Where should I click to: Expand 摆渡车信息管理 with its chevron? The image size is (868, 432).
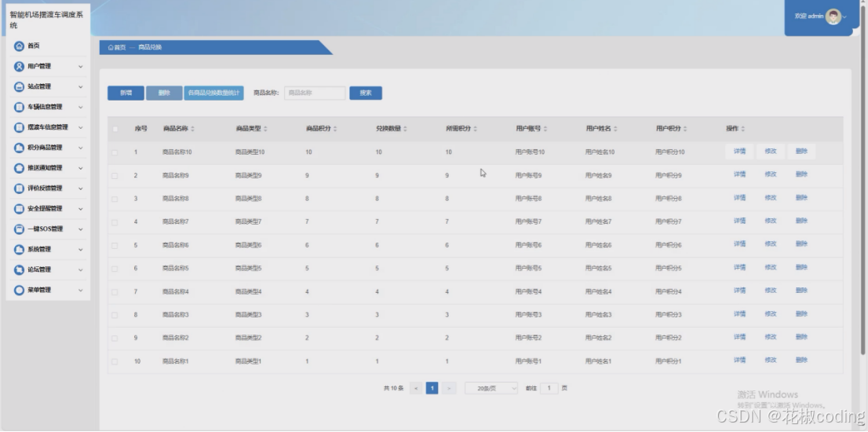coord(81,127)
